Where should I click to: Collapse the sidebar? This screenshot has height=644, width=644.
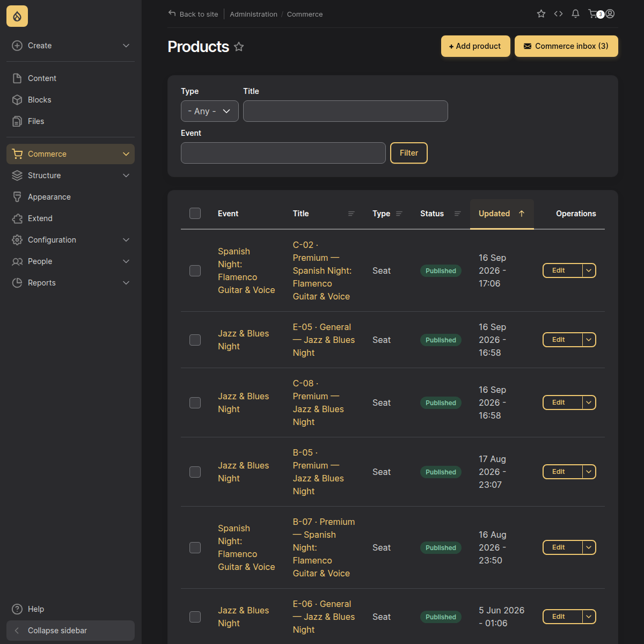(70, 631)
